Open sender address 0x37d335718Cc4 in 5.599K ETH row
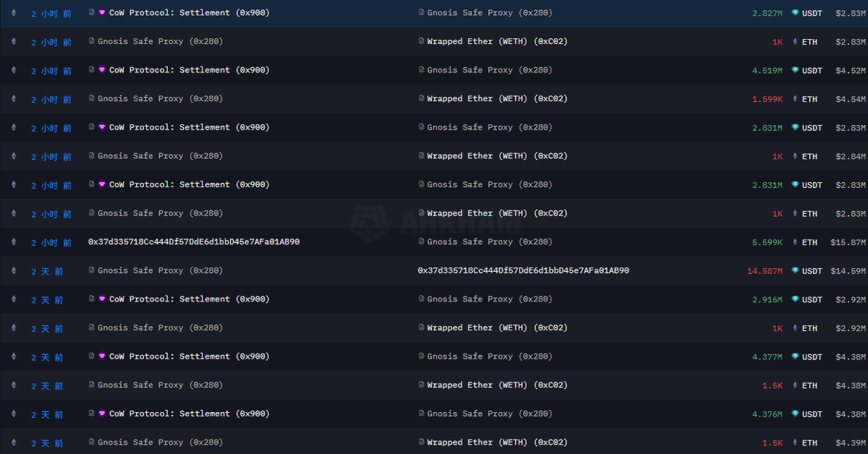The width and height of the screenshot is (868, 454). [194, 242]
